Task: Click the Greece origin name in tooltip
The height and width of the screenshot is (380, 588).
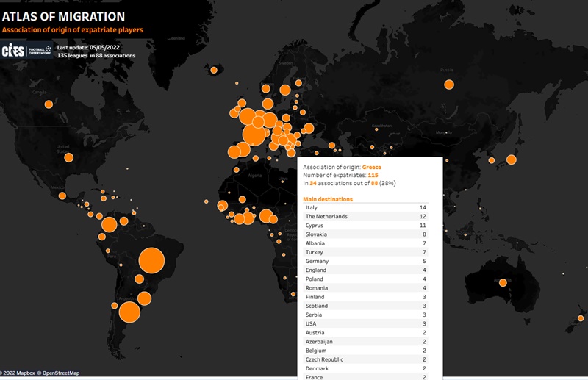Action: (372, 168)
